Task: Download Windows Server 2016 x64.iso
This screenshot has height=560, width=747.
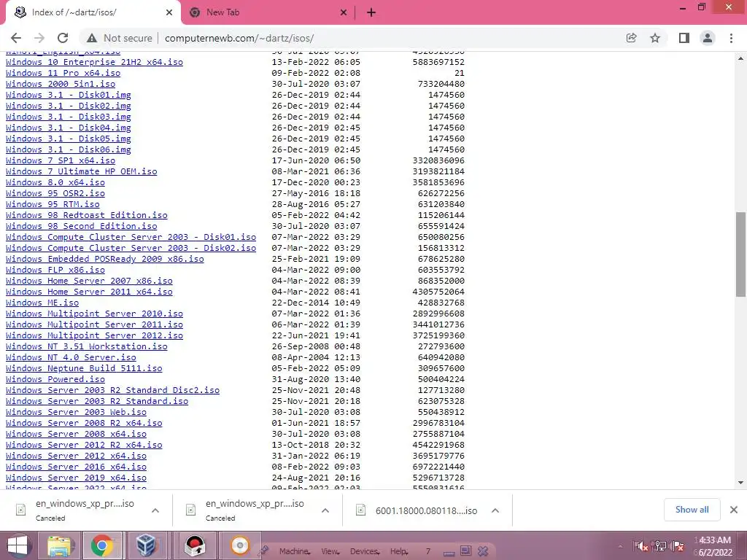Action: tap(76, 467)
